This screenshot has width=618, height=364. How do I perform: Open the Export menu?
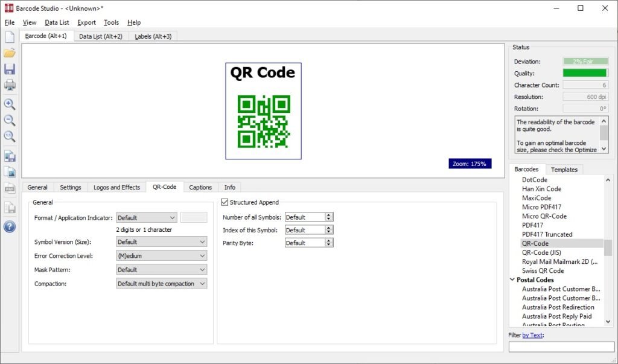pos(86,22)
